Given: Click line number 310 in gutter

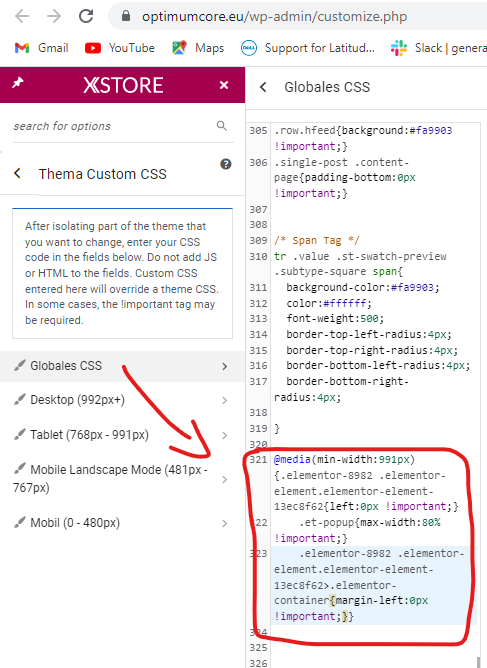Looking at the screenshot, I should [x=258, y=256].
